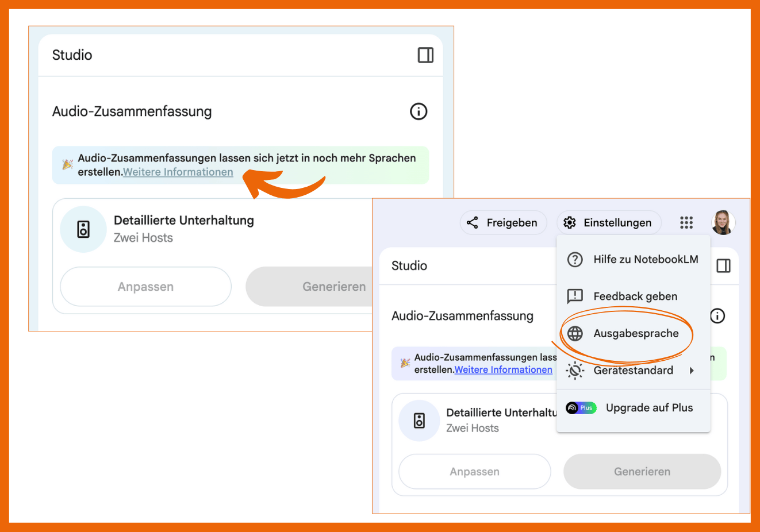Click the Gerätestandard theme icon

pyautogui.click(x=575, y=371)
